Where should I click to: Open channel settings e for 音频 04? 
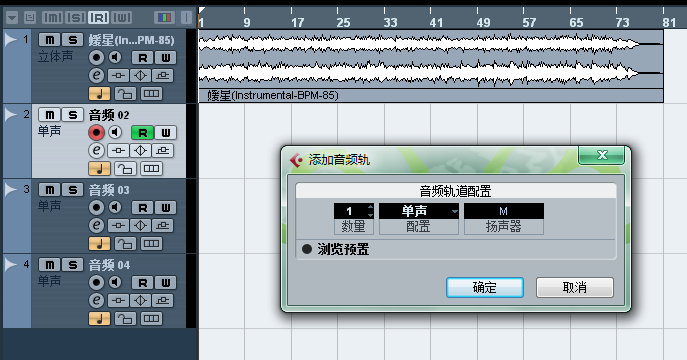pos(96,300)
